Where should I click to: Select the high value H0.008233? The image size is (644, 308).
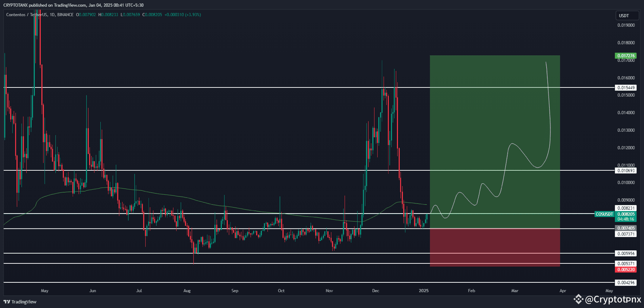(x=108, y=15)
